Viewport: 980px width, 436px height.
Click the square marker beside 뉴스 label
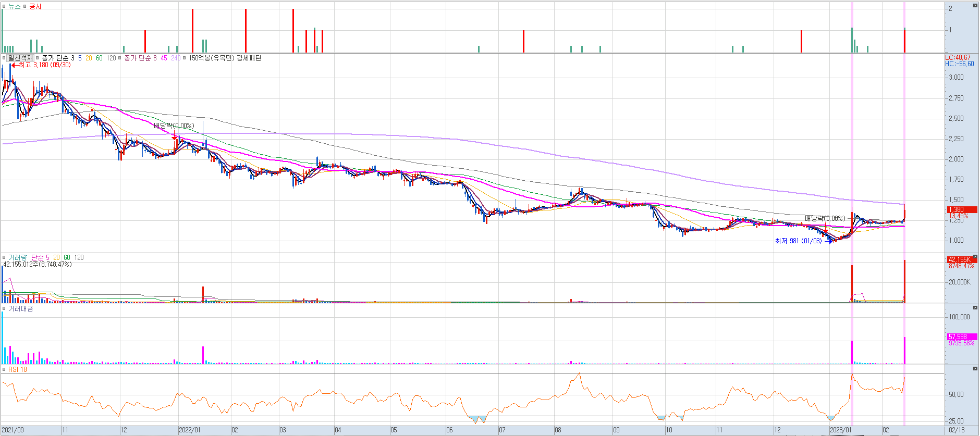point(4,6)
